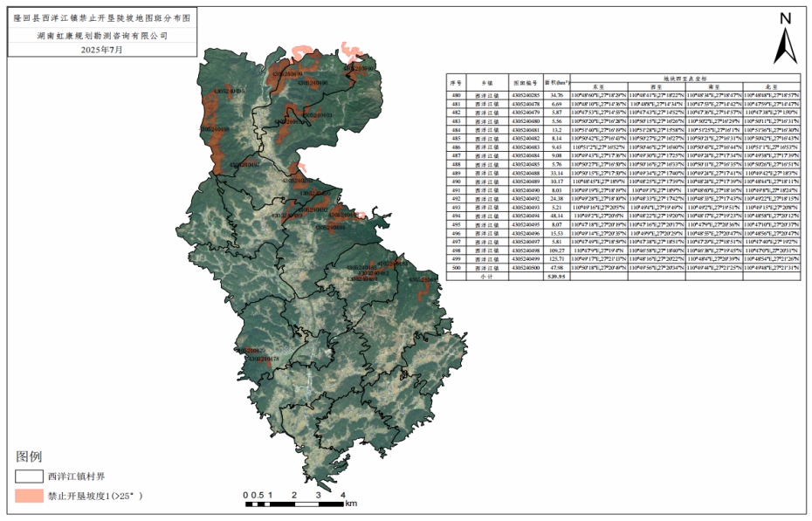Click the company name 湖南虹康规划勘测咨询有限公司
812x521 pixels.
(101, 36)
